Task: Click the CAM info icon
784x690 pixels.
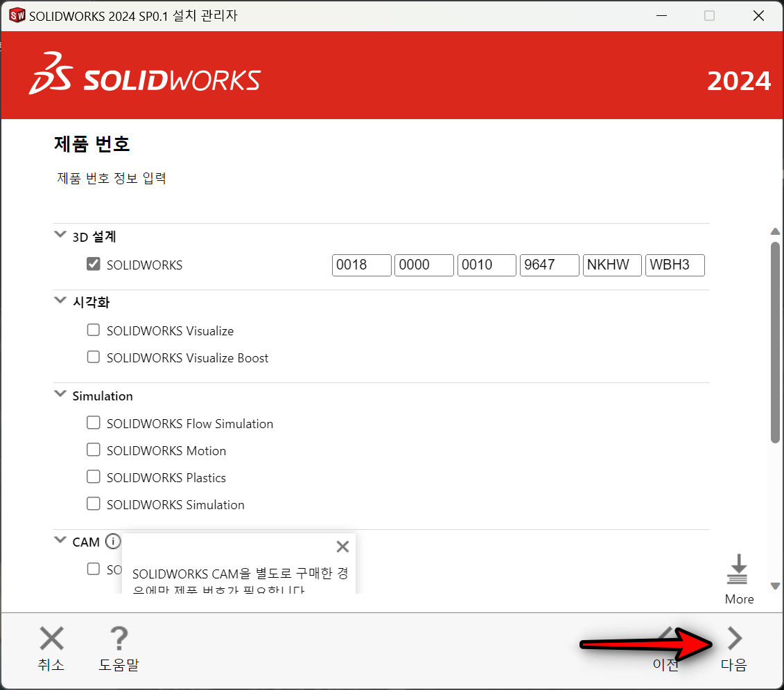Action: [113, 541]
